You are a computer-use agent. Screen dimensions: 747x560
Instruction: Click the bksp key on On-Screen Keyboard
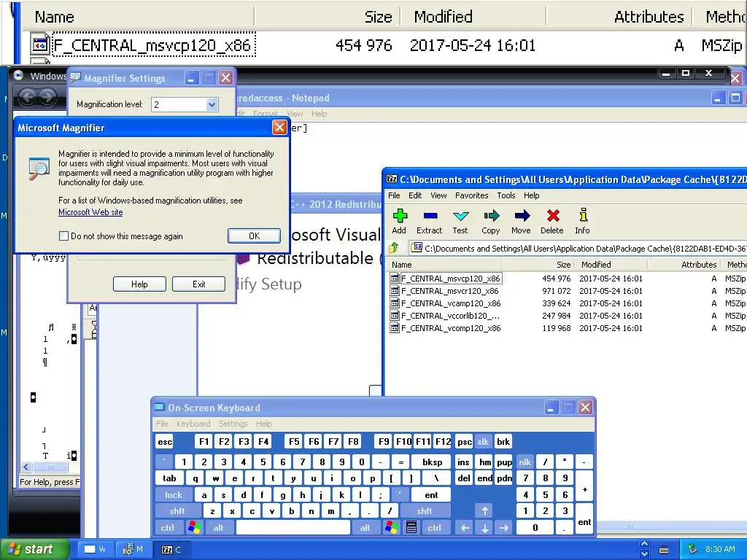[x=432, y=462]
